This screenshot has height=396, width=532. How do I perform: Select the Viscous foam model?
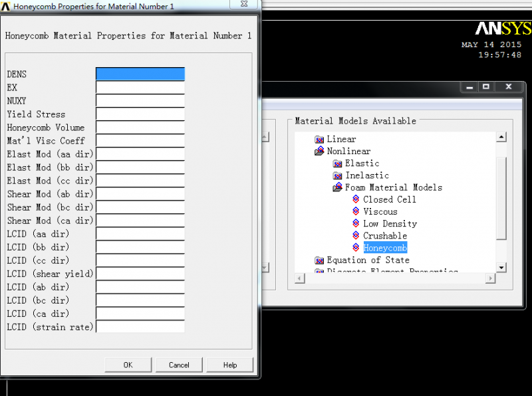[x=380, y=211]
